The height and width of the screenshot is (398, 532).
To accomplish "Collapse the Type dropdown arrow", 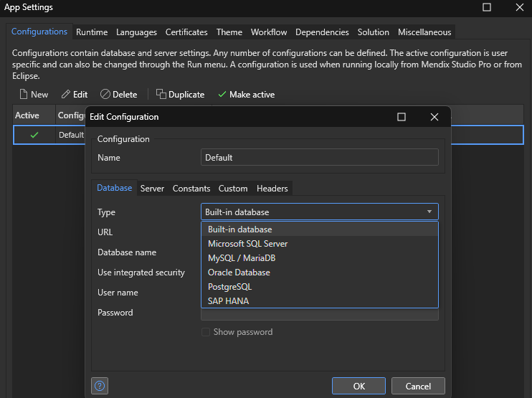I will point(429,212).
